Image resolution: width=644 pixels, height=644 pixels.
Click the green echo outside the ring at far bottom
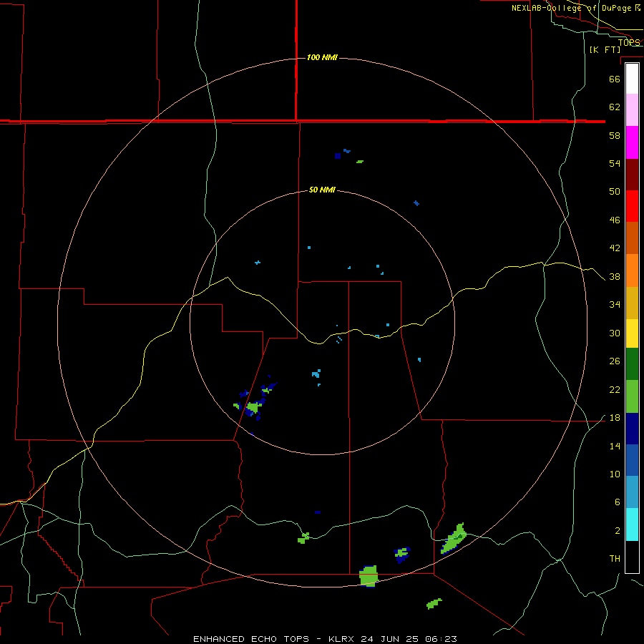(434, 603)
